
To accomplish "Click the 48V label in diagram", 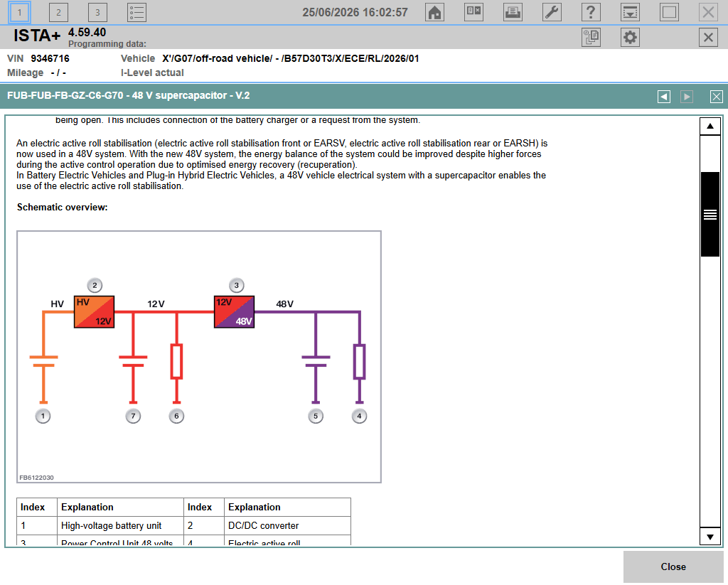I will [284, 304].
